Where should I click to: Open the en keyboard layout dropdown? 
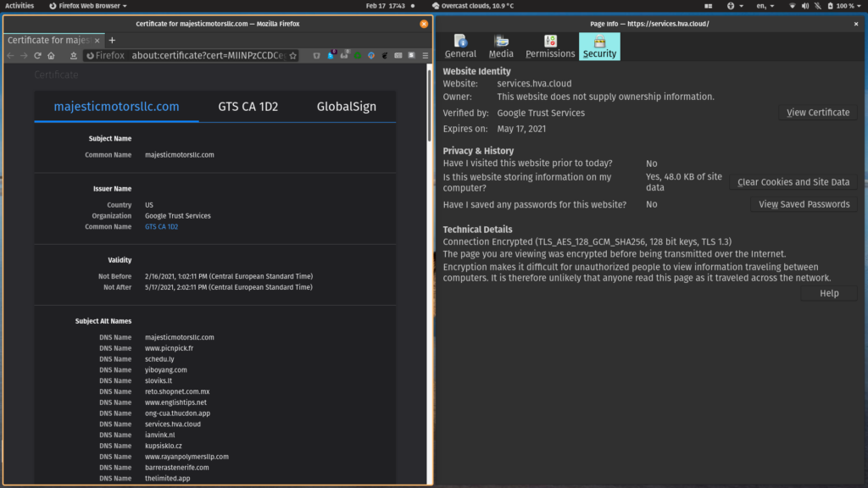(765, 6)
